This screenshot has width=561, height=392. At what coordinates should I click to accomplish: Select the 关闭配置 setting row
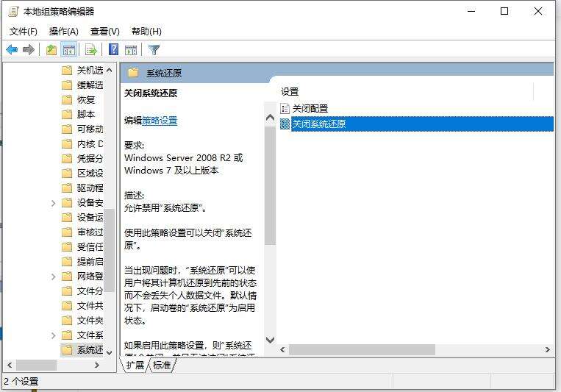(416, 108)
